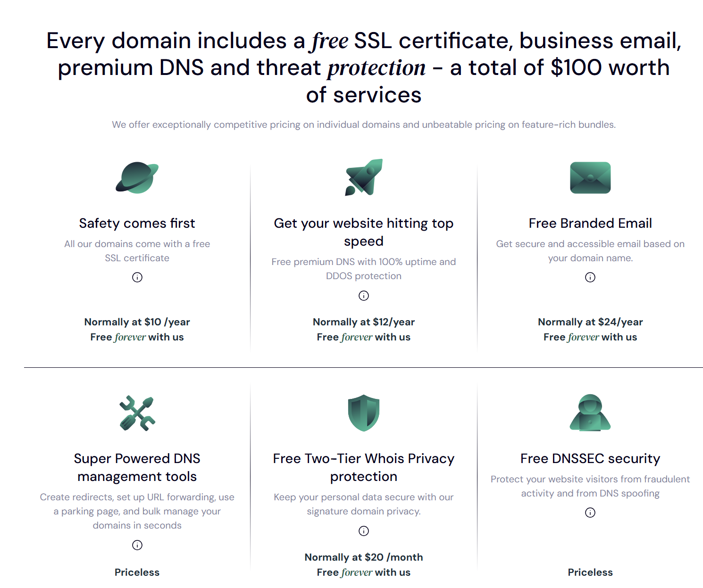Open info icon under Whois Privacy description

(x=364, y=531)
